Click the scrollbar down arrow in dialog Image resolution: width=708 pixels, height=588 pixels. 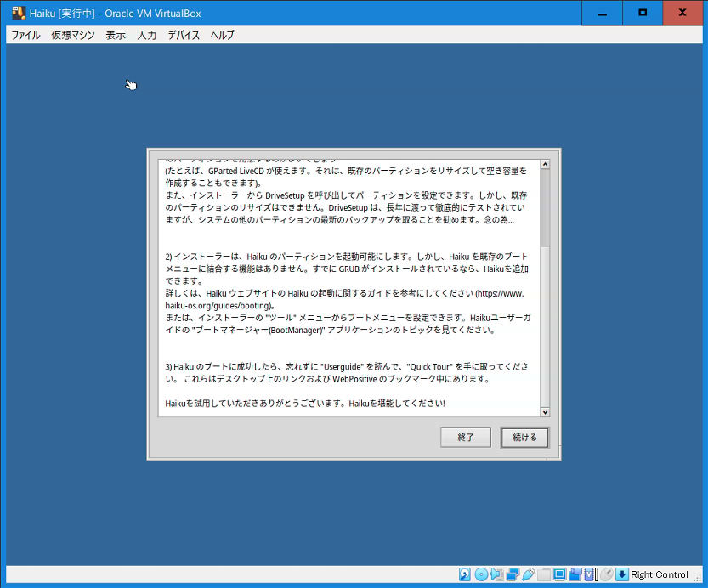point(545,412)
